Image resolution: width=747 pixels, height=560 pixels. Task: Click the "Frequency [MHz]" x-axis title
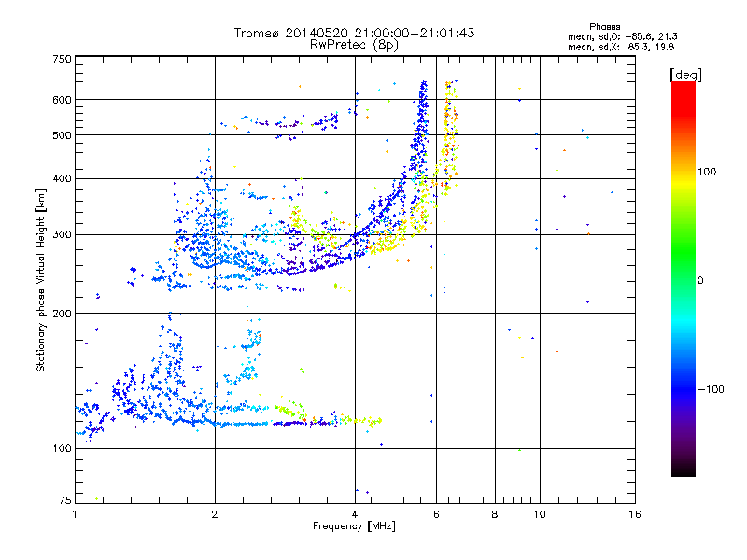(x=354, y=526)
